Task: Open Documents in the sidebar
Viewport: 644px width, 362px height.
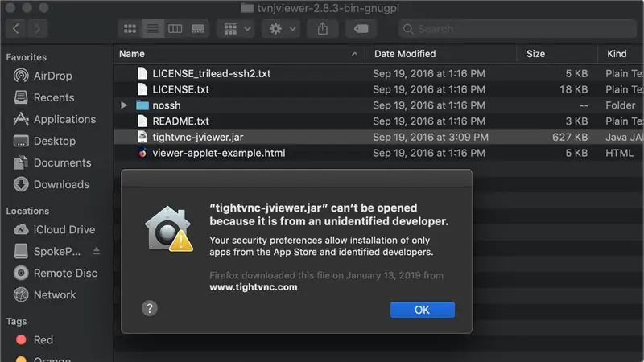Action: 52,163
